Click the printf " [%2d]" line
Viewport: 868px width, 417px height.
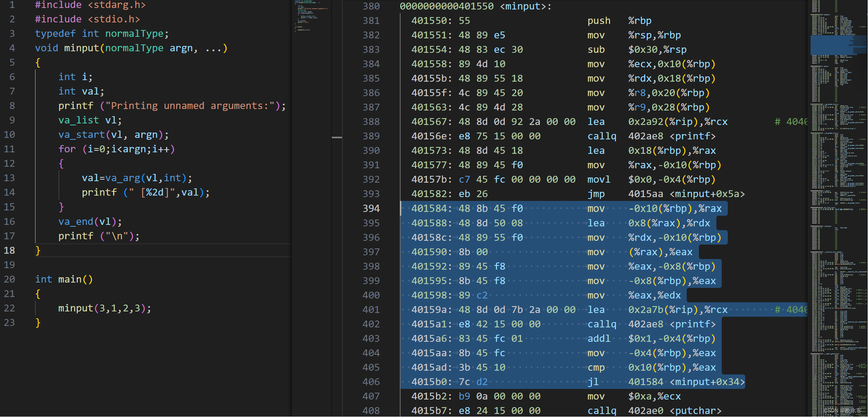click(x=146, y=192)
